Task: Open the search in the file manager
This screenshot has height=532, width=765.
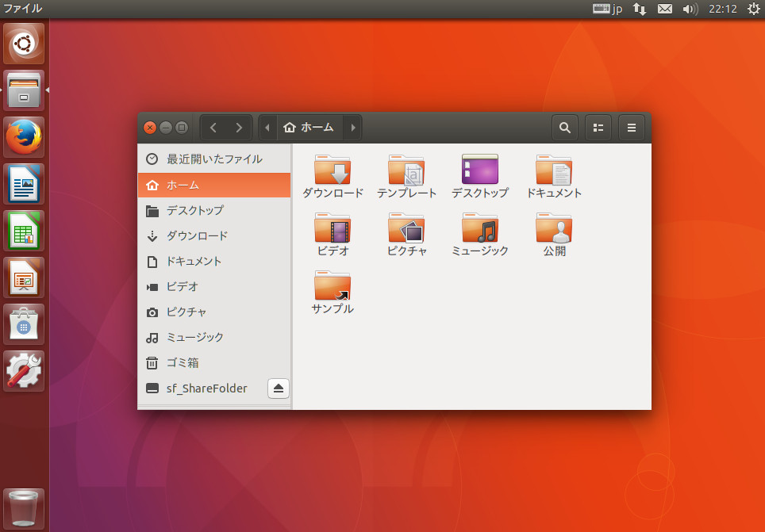Action: pyautogui.click(x=564, y=127)
